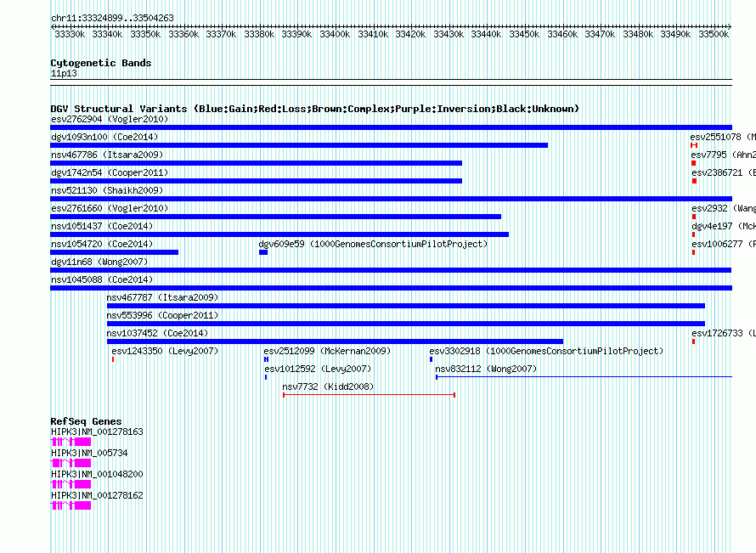Click the esv1726733 red loss marker
Viewport: 756px width, 553px height.
coord(693,341)
